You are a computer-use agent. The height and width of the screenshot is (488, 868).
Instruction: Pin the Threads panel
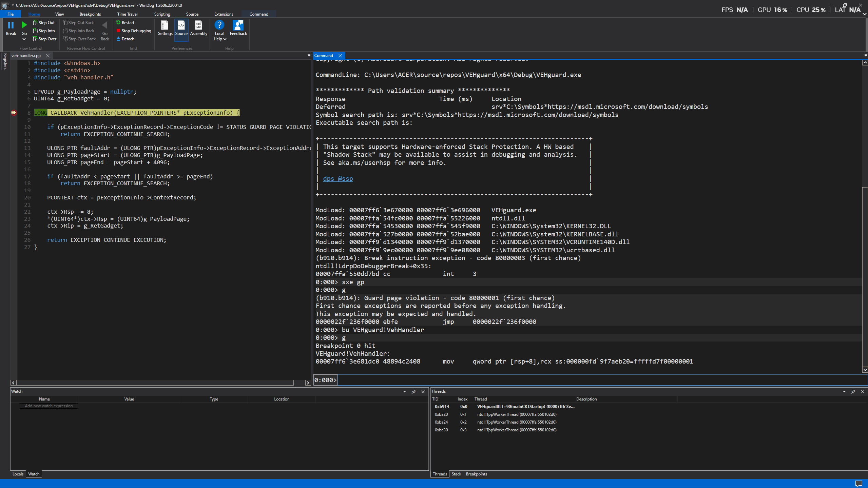[x=853, y=392]
